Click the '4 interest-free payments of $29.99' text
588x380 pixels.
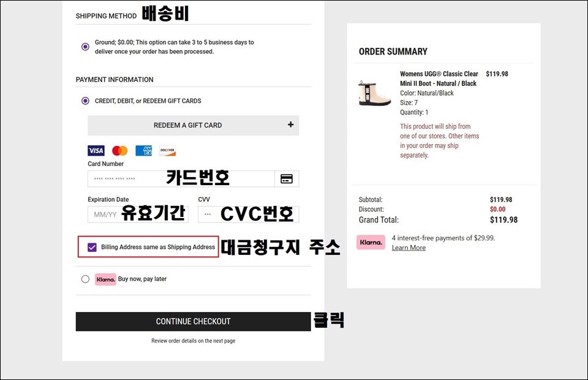click(443, 238)
